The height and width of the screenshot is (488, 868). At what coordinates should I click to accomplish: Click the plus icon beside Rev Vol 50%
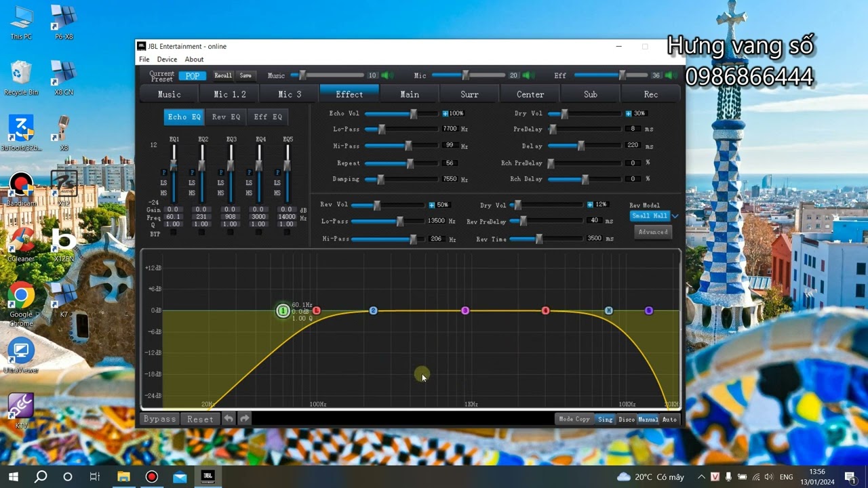pos(431,205)
